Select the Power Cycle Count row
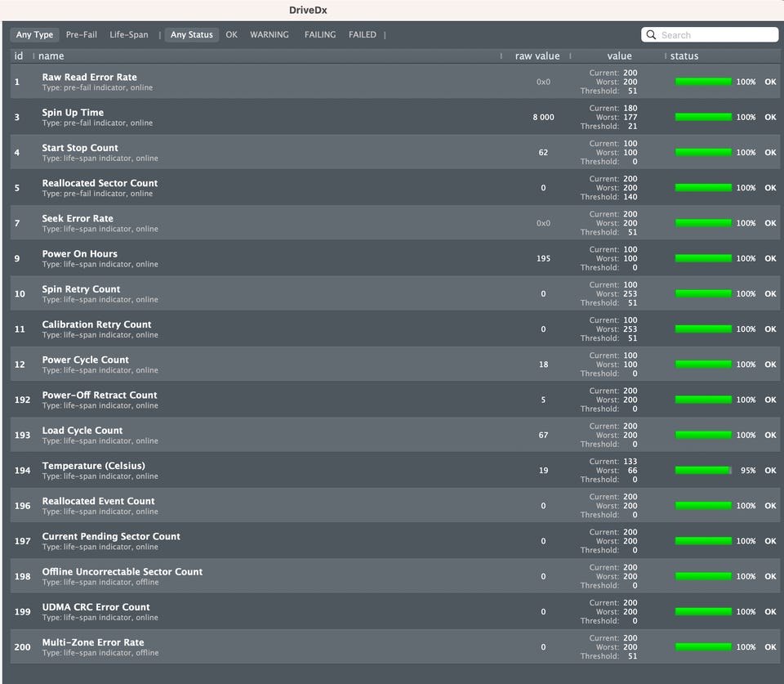This screenshot has width=784, height=684. click(394, 364)
